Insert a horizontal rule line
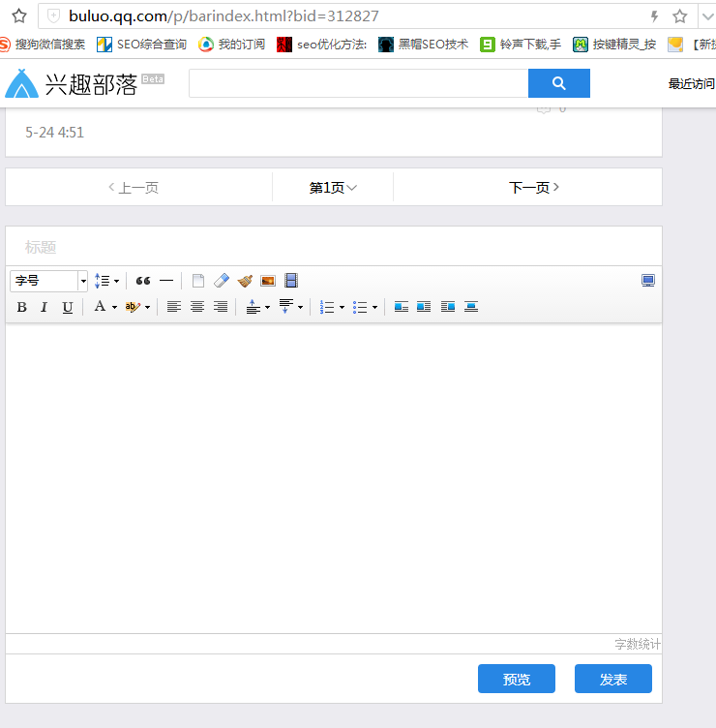This screenshot has width=716, height=728. pos(166,281)
